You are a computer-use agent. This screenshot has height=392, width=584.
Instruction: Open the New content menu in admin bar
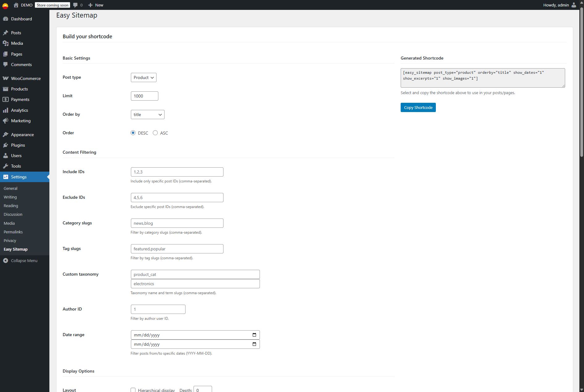[96, 5]
